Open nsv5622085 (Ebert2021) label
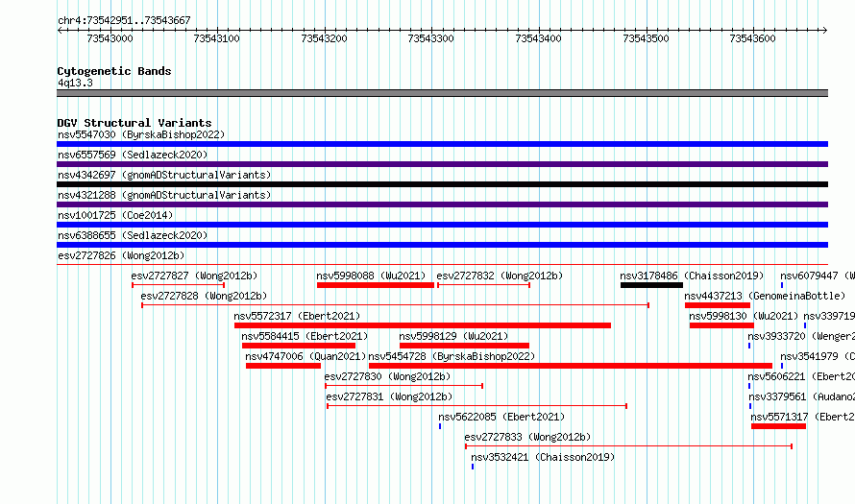Image resolution: width=855 pixels, height=504 pixels. click(x=501, y=417)
